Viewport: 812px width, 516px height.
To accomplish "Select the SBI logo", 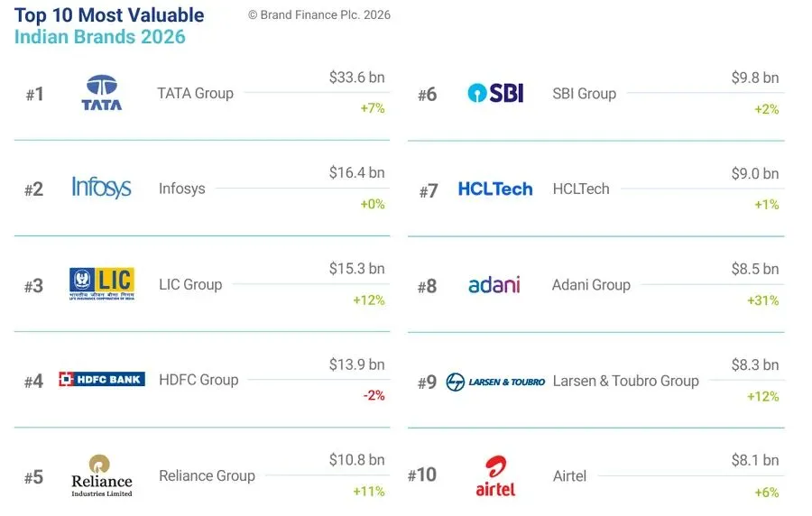I will click(495, 93).
